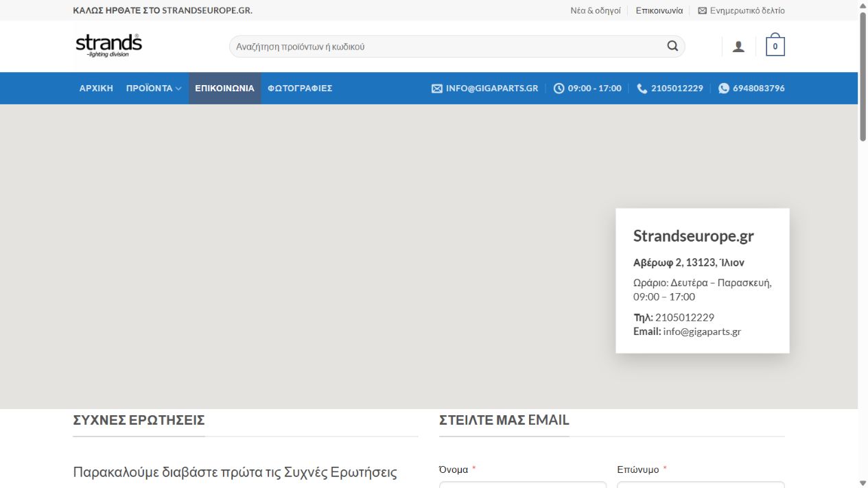
Task: Open the user account icon
Action: pyautogui.click(x=738, y=47)
